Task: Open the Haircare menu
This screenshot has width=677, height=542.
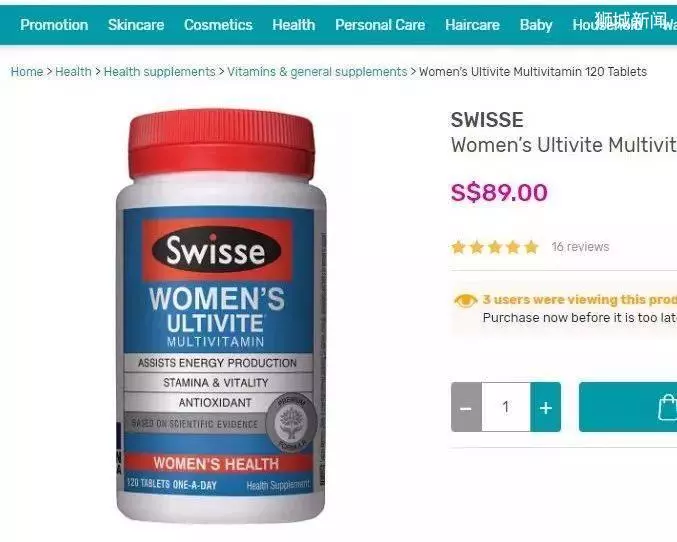Action: click(472, 25)
